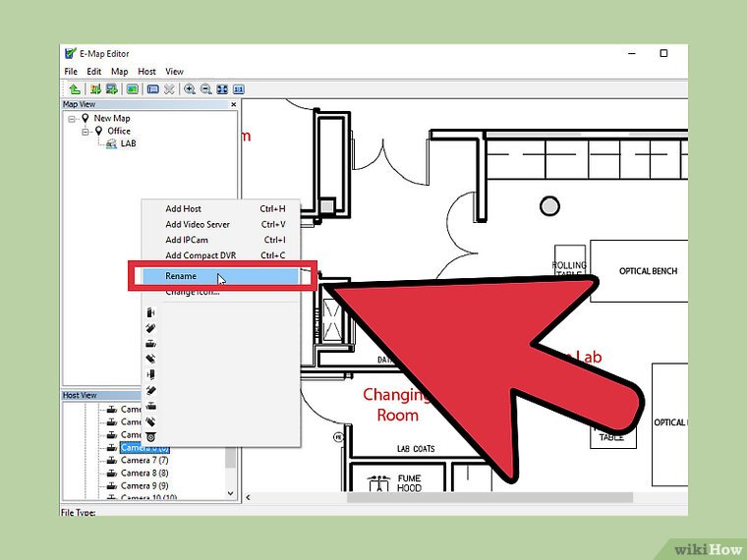Collapse the New Map tree node
The width and height of the screenshot is (747, 560).
73,118
